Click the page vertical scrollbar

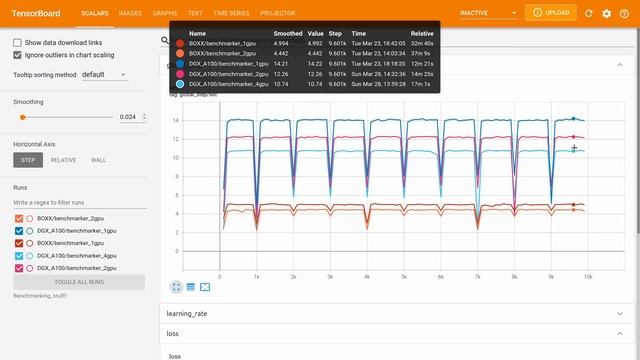point(637,131)
